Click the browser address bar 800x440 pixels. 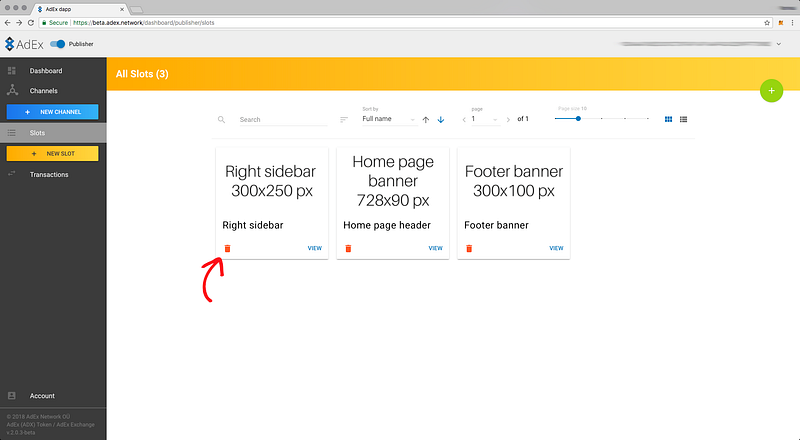pyautogui.click(x=406, y=22)
